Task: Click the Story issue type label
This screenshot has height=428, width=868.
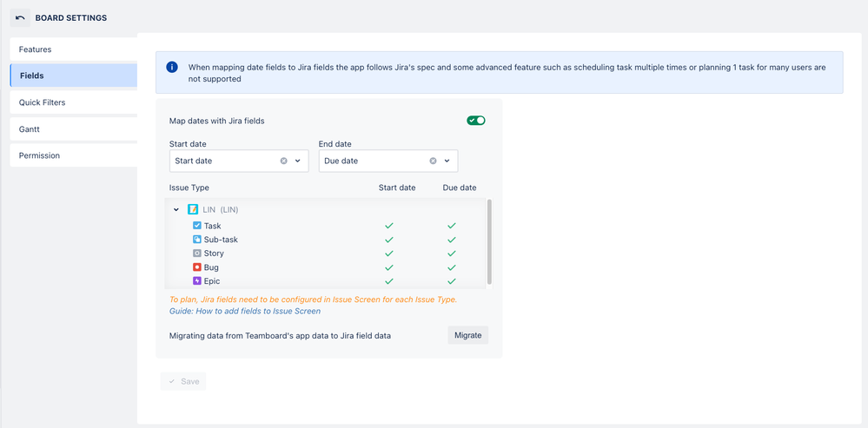Action: 214,254
